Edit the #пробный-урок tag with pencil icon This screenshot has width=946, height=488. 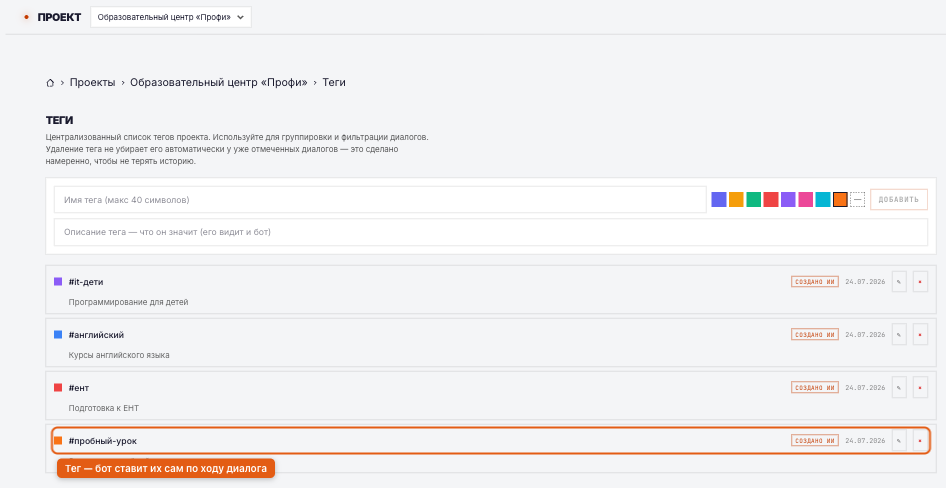[x=899, y=440]
